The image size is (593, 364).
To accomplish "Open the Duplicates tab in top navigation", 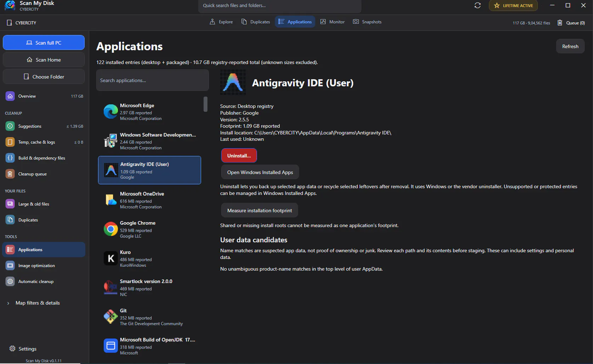I will pos(256,22).
